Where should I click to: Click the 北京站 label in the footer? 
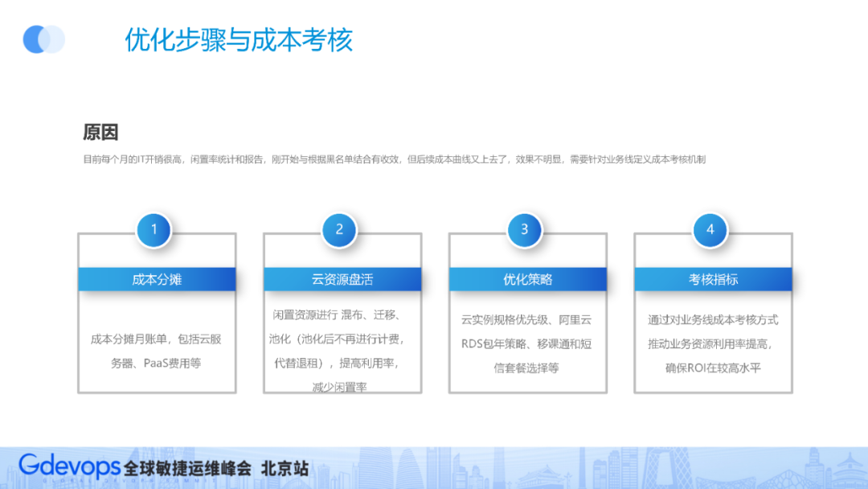click(x=285, y=469)
